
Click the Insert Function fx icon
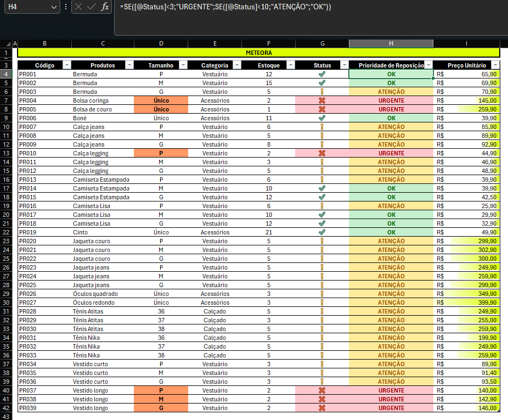click(105, 7)
